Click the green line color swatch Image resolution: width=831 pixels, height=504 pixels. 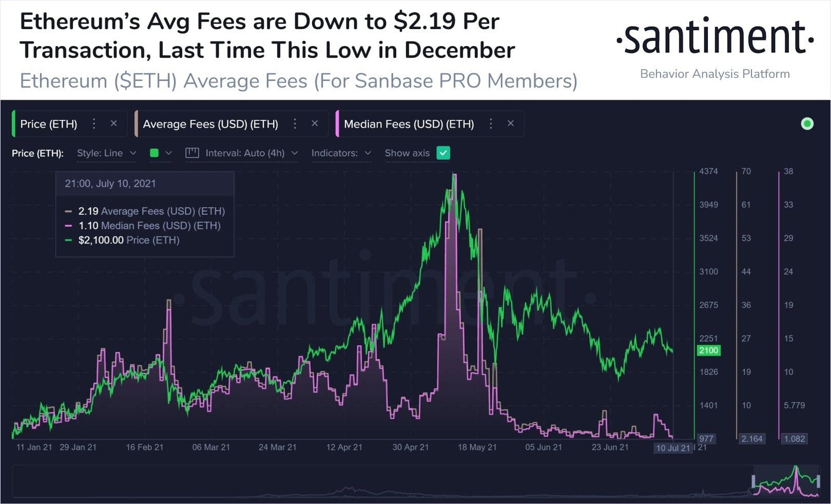(154, 153)
